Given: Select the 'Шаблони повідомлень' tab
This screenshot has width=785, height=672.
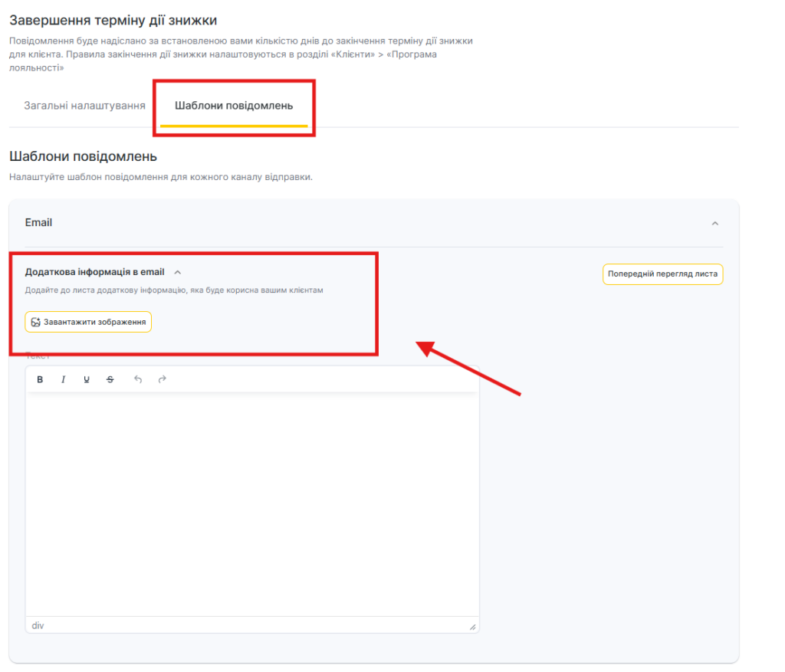Looking at the screenshot, I should [x=234, y=106].
